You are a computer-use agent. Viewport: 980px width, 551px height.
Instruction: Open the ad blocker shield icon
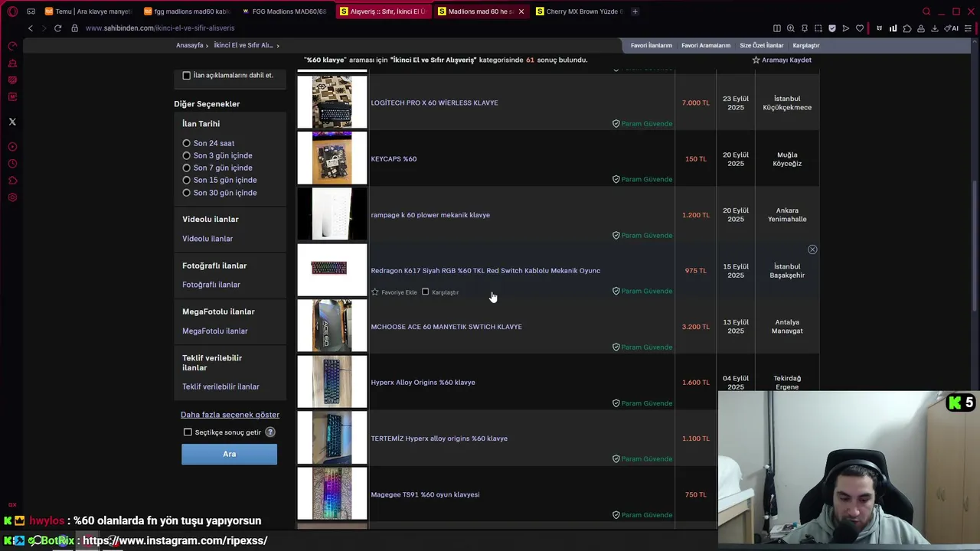coord(832,28)
